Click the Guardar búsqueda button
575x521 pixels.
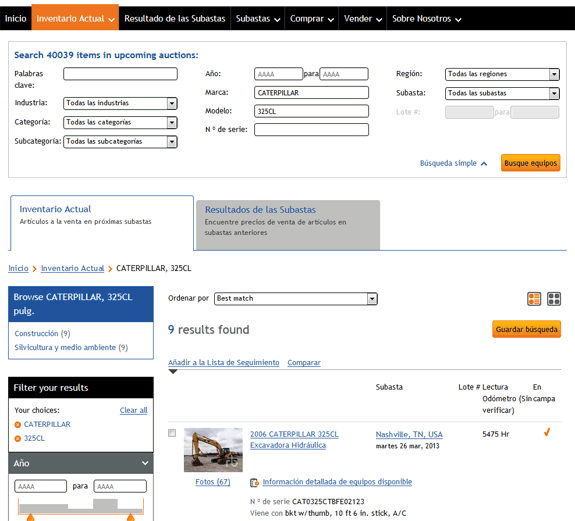click(526, 329)
